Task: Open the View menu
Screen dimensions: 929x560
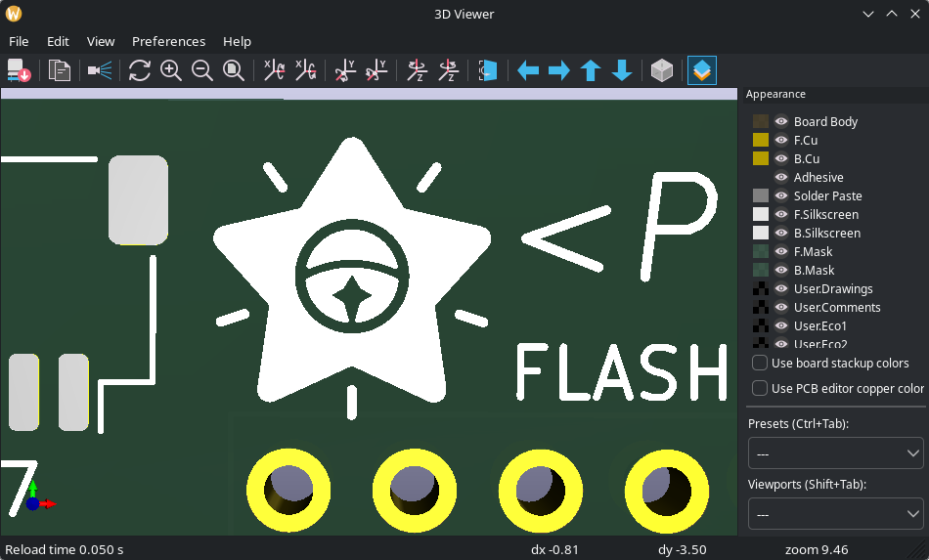Action: pos(101,41)
